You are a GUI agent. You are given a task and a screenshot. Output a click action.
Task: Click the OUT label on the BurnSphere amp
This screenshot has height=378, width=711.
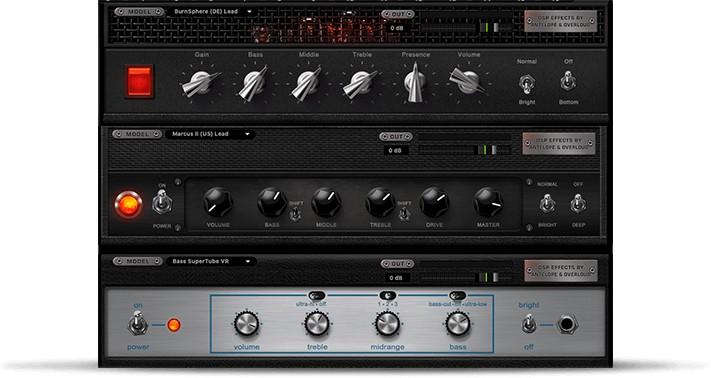(x=398, y=15)
